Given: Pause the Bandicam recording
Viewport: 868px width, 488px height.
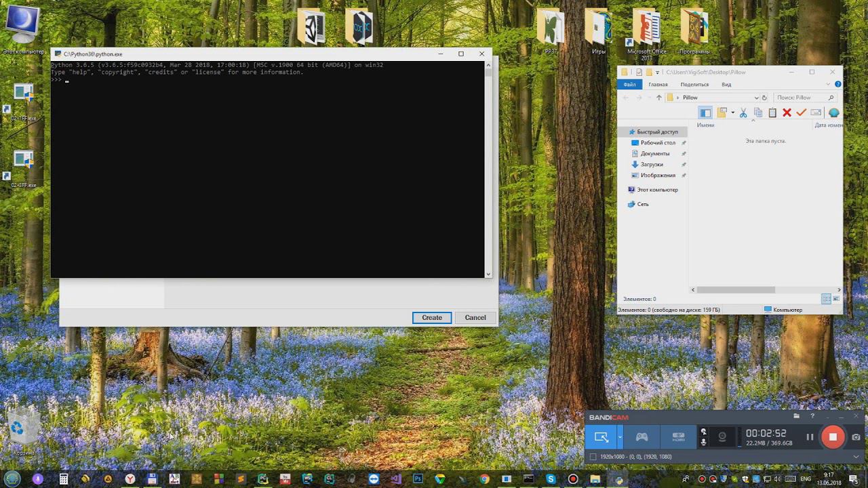Looking at the screenshot, I should [810, 437].
